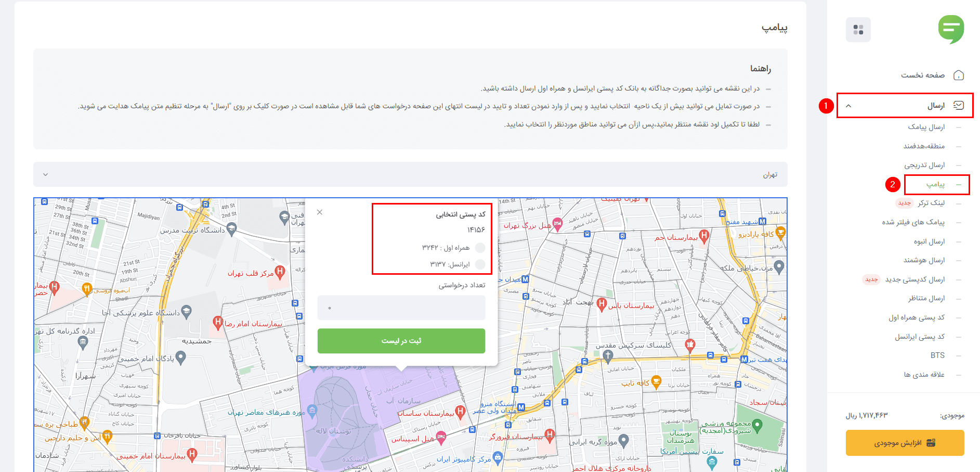980x472 pixels.
Task: Click دانشگاه تربیت مدرس marker
Action: (232, 228)
